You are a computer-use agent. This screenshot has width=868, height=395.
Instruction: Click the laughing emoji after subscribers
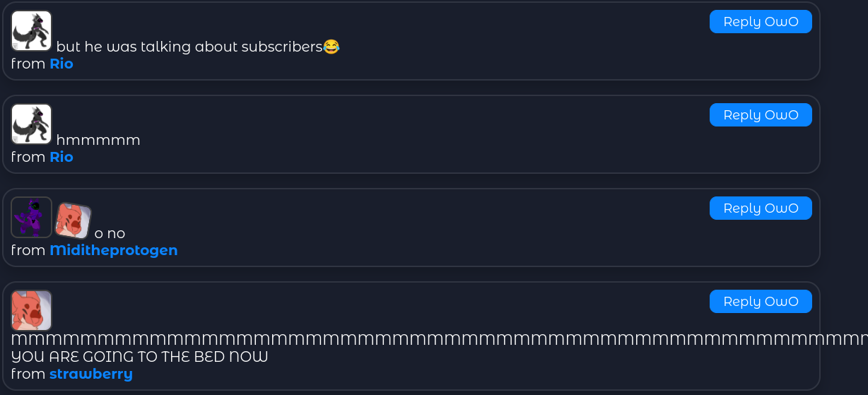coord(332,47)
